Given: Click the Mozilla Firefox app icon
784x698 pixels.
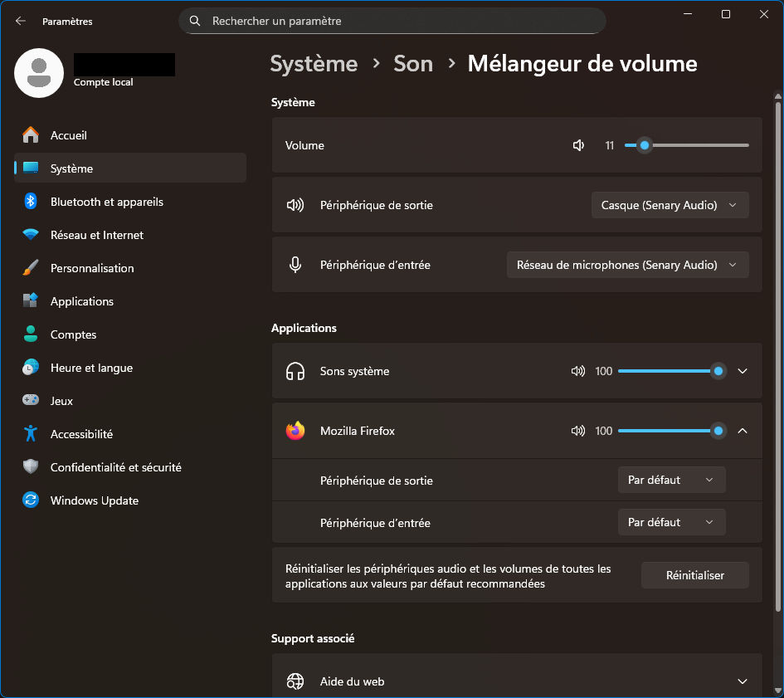Looking at the screenshot, I should coord(295,431).
